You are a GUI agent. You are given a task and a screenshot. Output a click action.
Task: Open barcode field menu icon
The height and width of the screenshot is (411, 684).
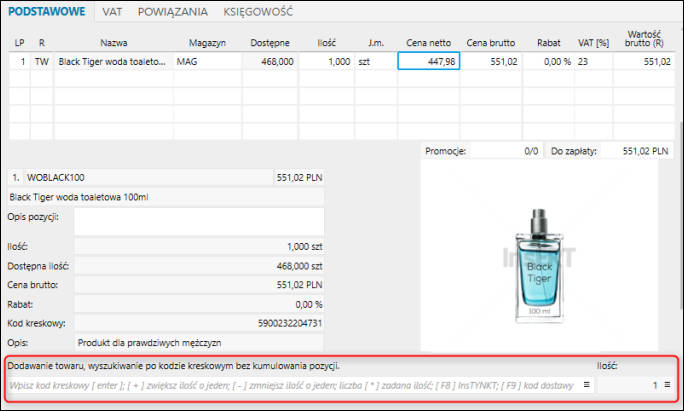coord(586,385)
